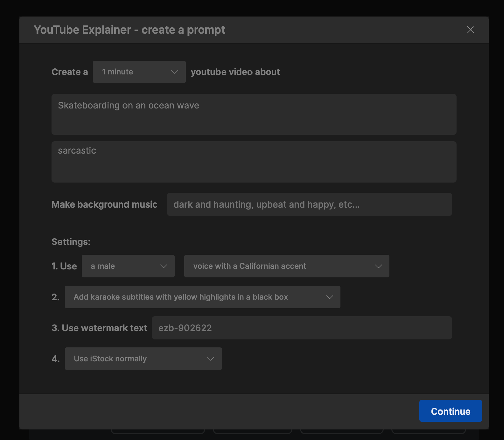This screenshot has width=504, height=440.
Task: Expand the chevron on the karaoke subtitles dropdown
Action: (330, 297)
